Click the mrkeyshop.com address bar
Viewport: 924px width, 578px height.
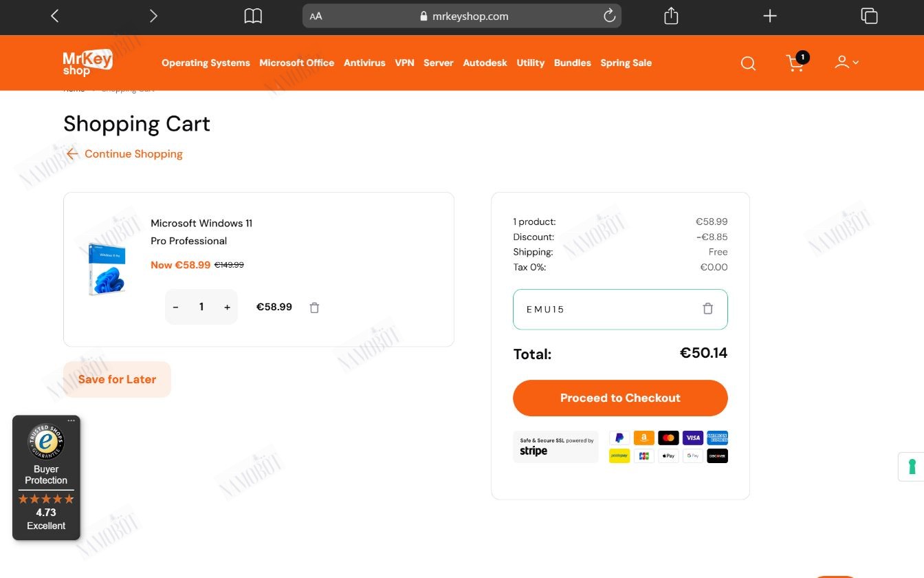click(462, 16)
